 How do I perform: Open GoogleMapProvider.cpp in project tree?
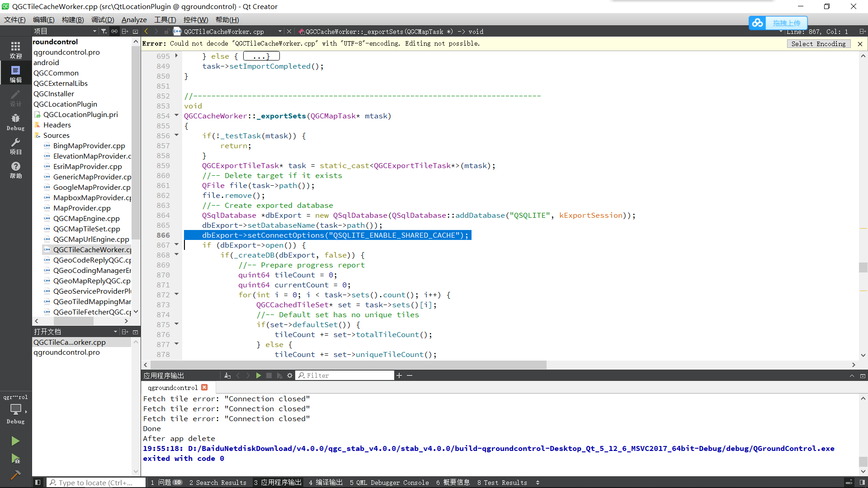(x=91, y=187)
